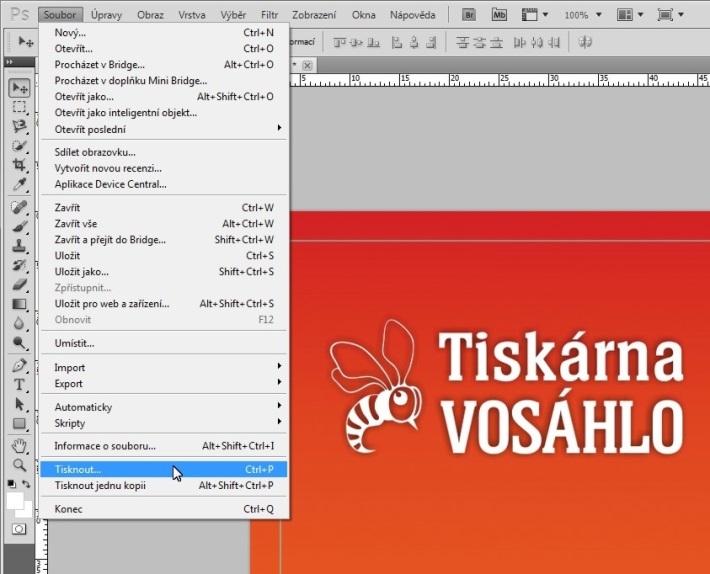Select the Brush tool
Image resolution: width=710 pixels, height=574 pixels.
[x=19, y=226]
